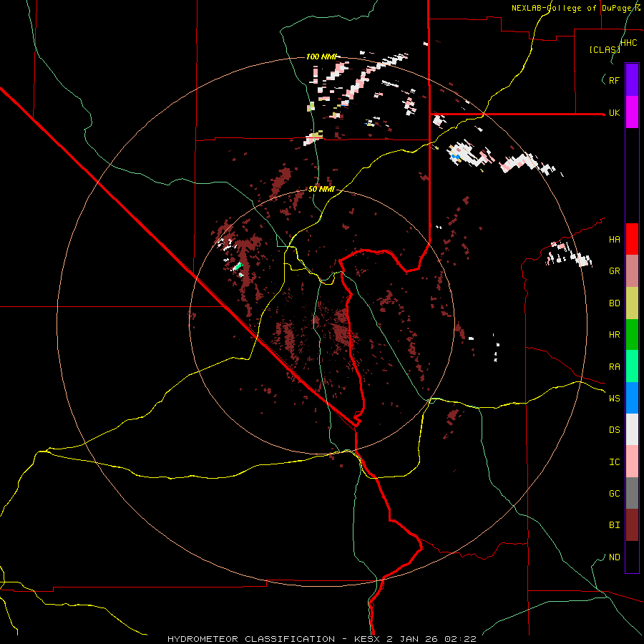The image size is (644, 644).
Task: Click the ND legend label
Action: tap(614, 557)
